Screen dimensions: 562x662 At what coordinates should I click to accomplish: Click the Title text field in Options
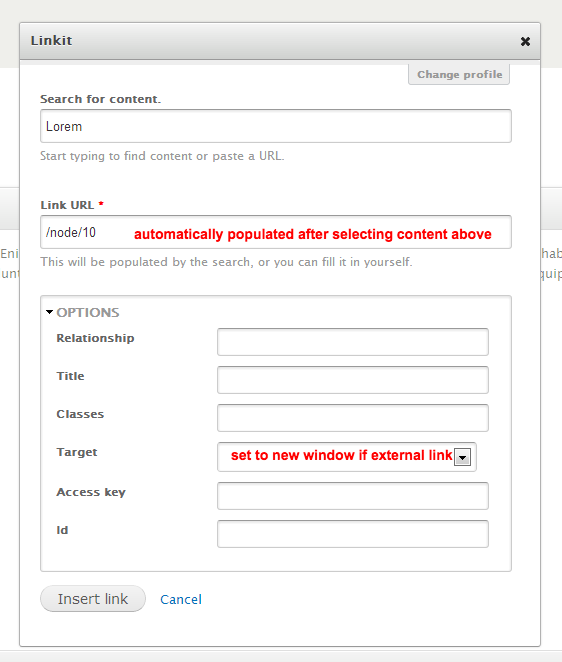tap(353, 380)
